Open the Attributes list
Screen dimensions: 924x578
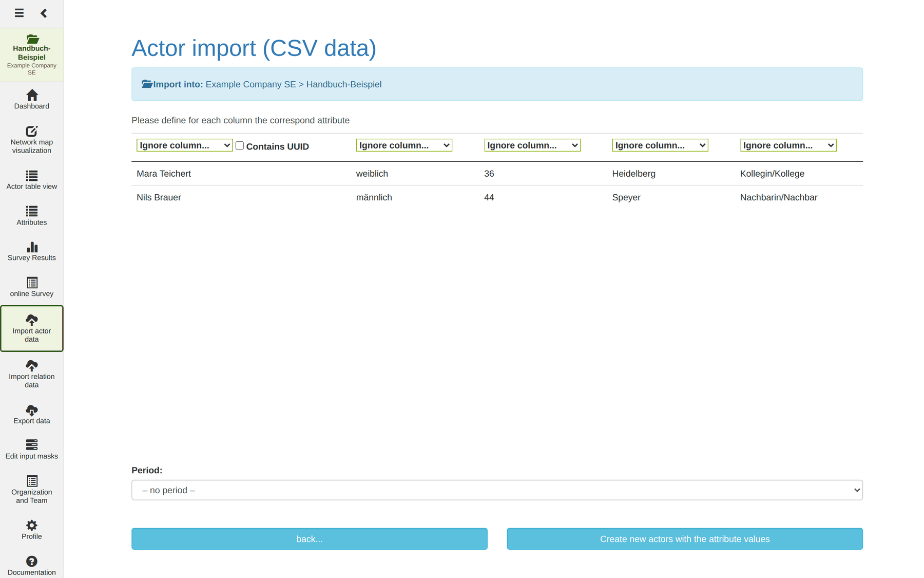click(x=32, y=216)
